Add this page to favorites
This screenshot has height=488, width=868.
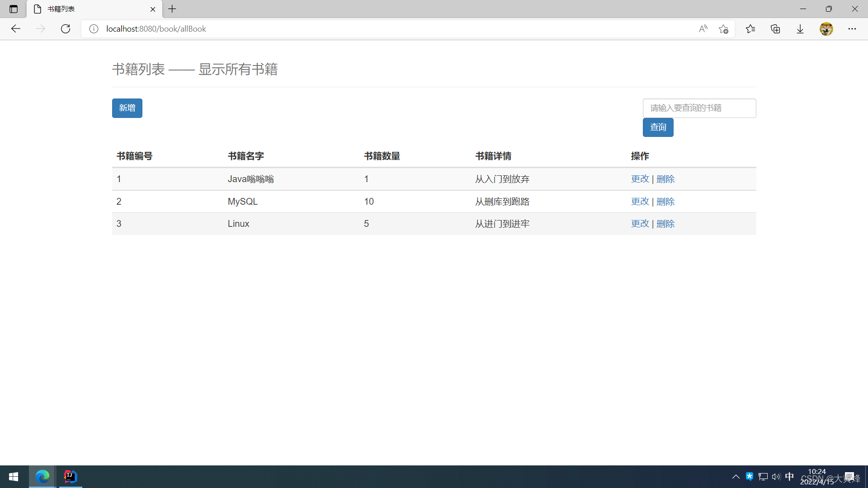[x=723, y=29]
